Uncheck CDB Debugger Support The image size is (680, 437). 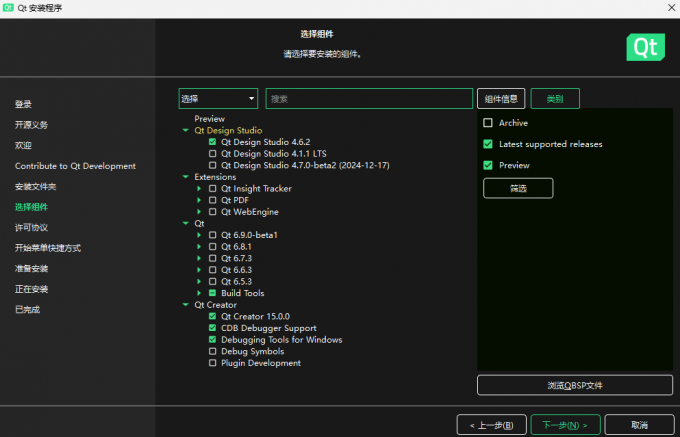coord(212,328)
